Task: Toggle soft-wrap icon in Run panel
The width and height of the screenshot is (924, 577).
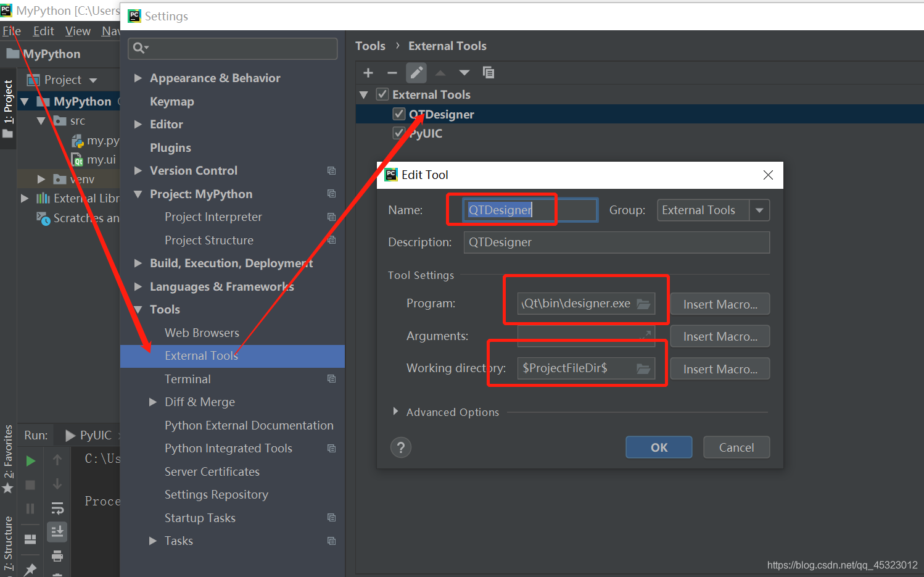Action: tap(57, 509)
